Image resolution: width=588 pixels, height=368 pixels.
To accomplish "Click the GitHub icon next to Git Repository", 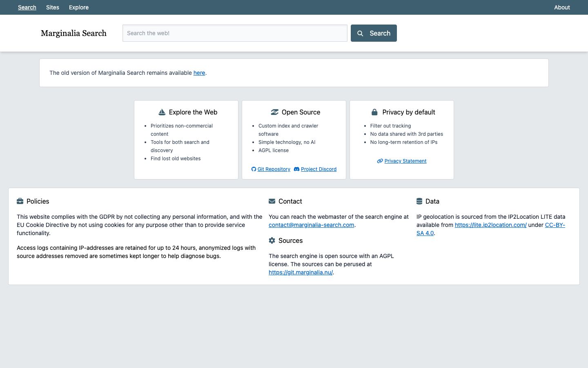I will coord(254,169).
